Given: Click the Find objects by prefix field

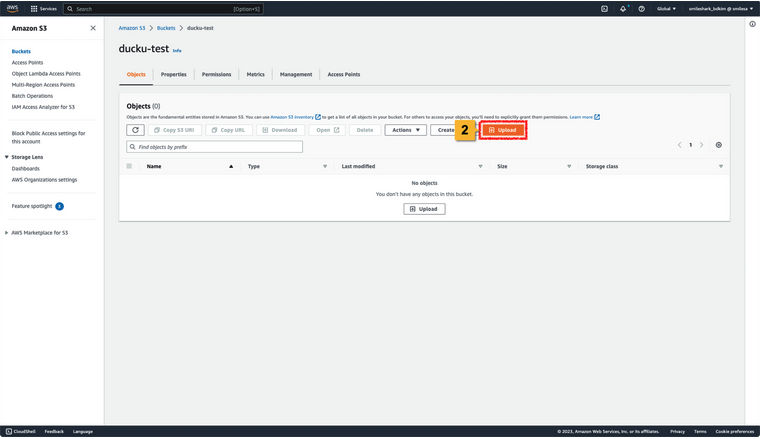Looking at the screenshot, I should point(214,147).
